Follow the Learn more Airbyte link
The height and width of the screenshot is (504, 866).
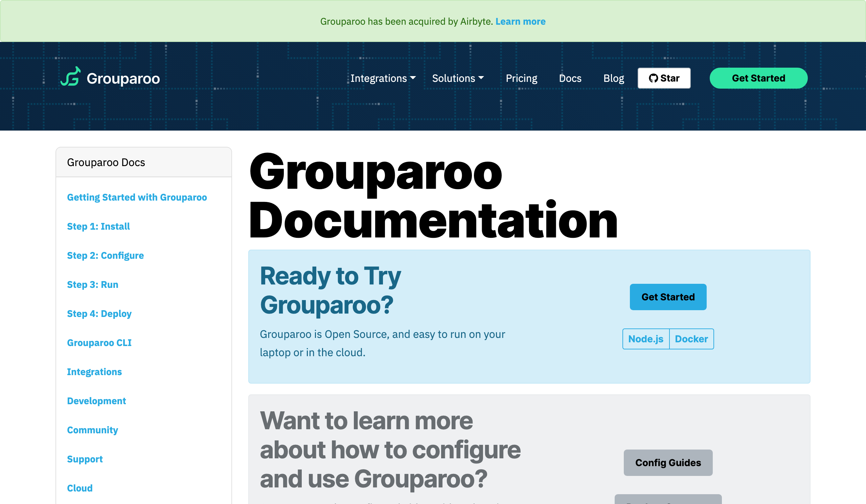[520, 21]
